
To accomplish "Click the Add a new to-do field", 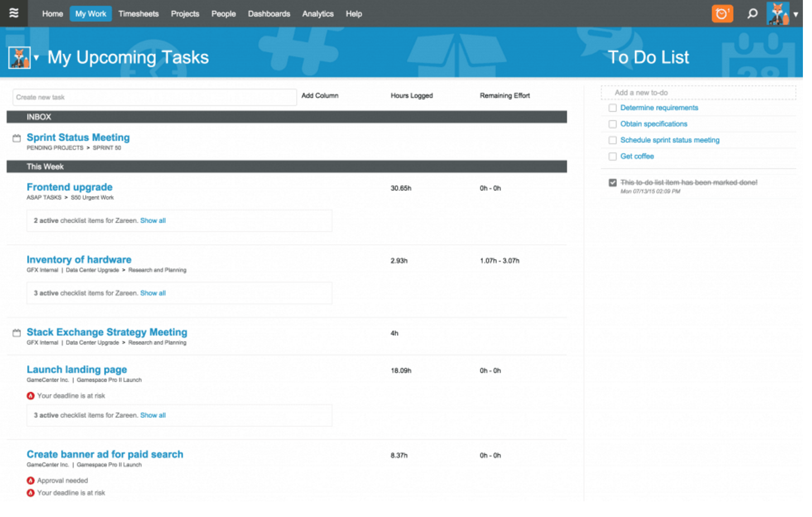I will (698, 93).
